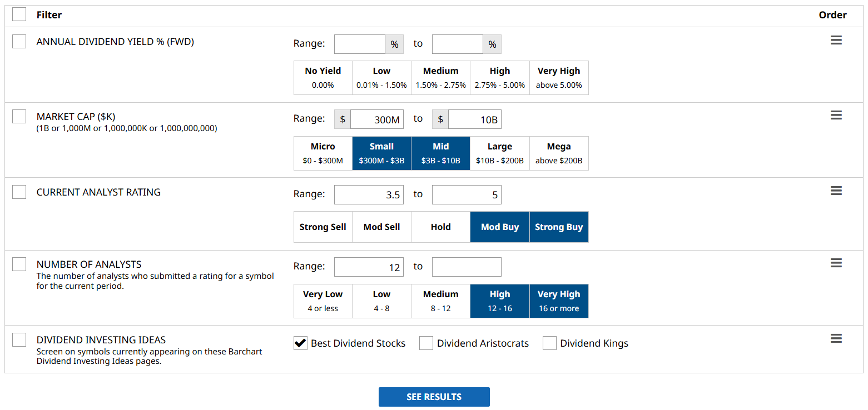Screen dimensions: 868x410
Task: Click reorder handle for Current Analyst Rating row
Action: click(x=836, y=191)
